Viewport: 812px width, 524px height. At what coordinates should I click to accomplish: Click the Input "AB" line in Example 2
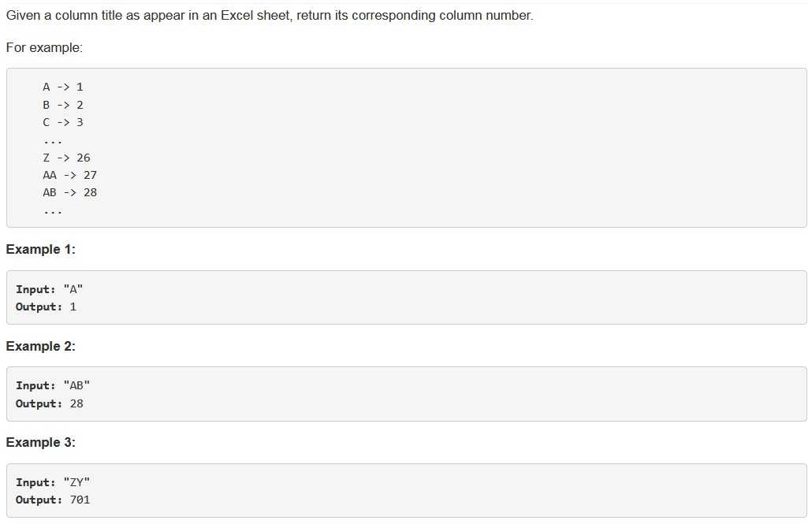53,386
